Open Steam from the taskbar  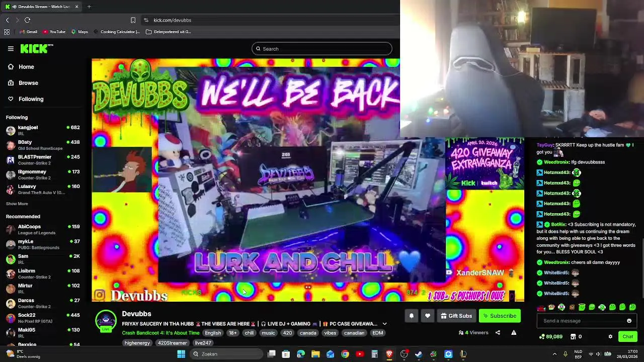point(419,354)
